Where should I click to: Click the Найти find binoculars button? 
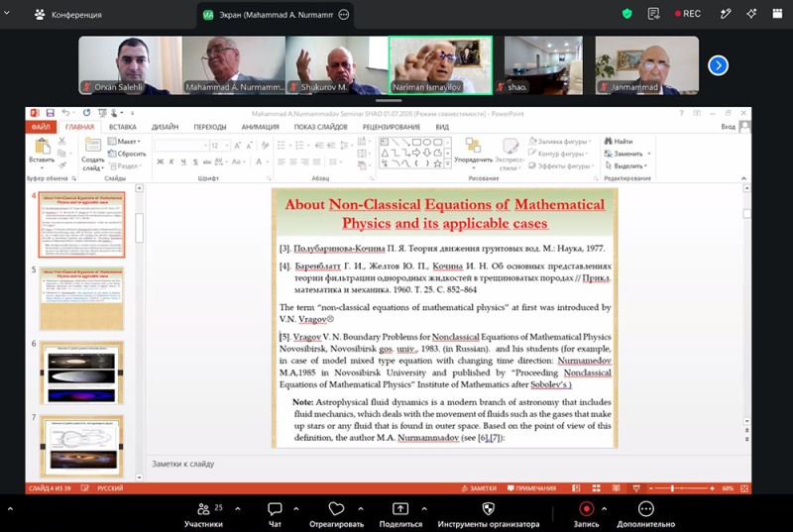tap(619, 142)
